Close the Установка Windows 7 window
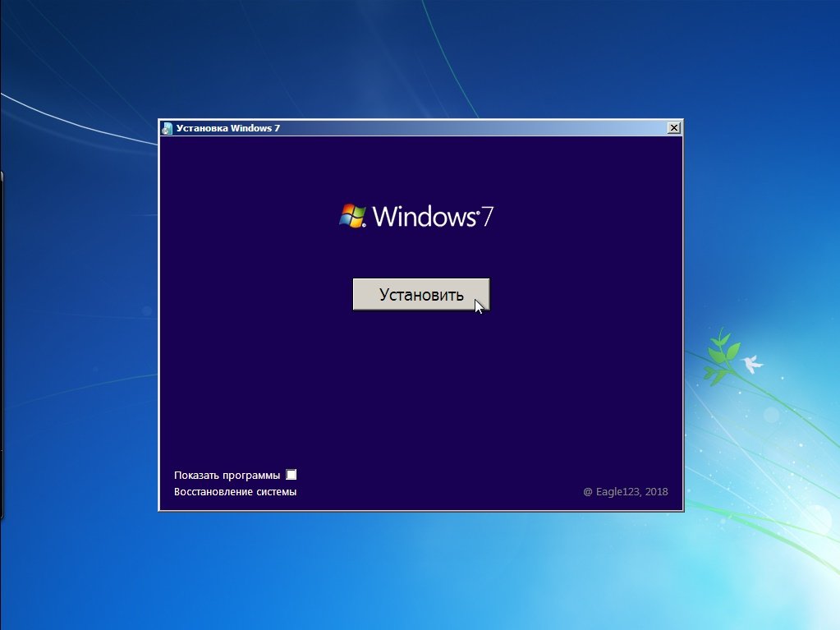Viewport: 840px width, 630px height. [674, 127]
